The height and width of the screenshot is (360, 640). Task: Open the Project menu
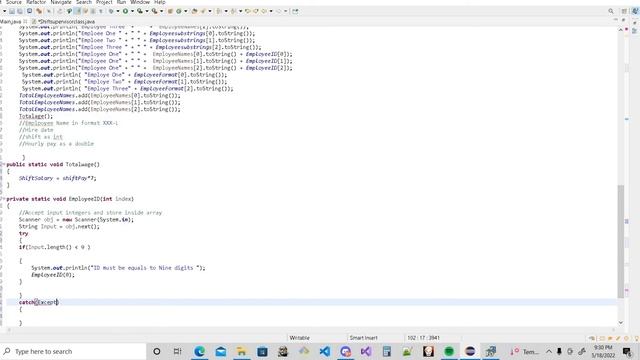pos(104,2)
